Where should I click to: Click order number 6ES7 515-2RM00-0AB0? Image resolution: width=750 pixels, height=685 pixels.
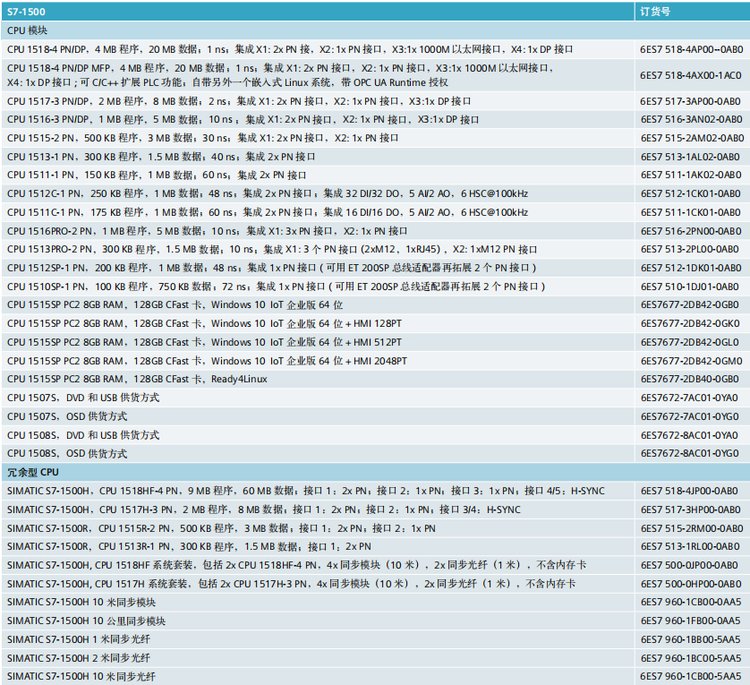691,528
